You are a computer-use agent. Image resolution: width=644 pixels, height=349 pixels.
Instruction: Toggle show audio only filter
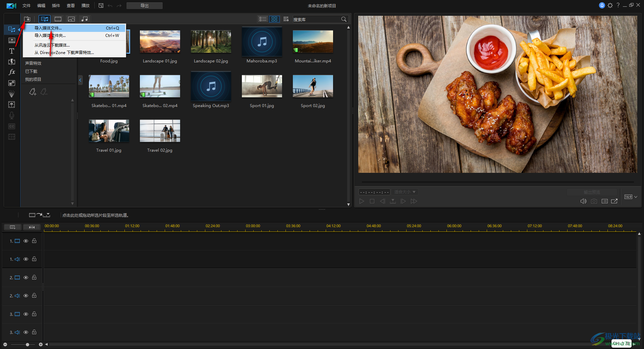click(x=85, y=19)
